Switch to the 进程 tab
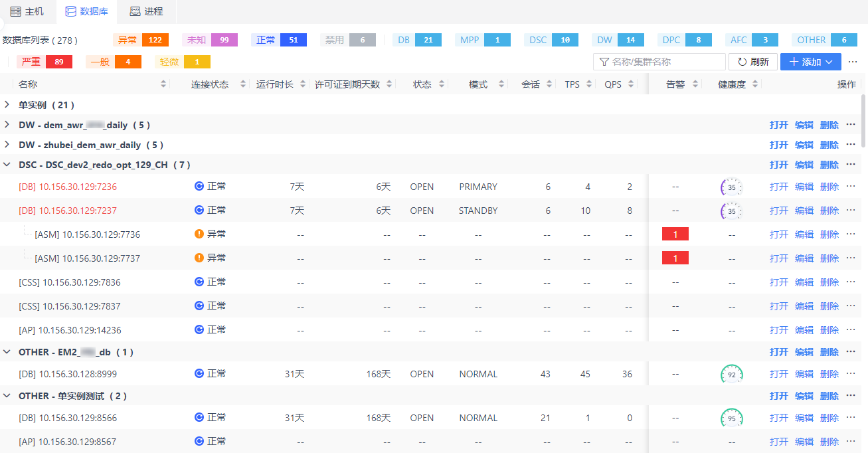868x455 pixels. tap(146, 11)
